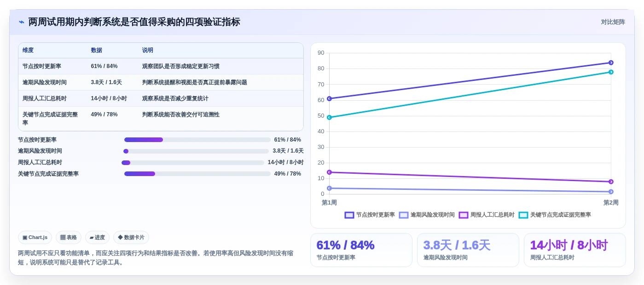Open the 14小时 / 8小时 data card
Screen dimensions: 644x285
click(575, 250)
